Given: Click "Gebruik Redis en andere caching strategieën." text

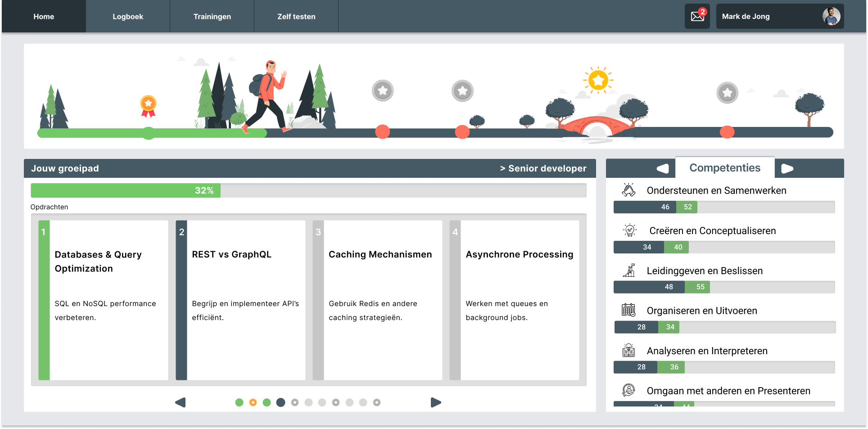Looking at the screenshot, I should (x=373, y=311).
